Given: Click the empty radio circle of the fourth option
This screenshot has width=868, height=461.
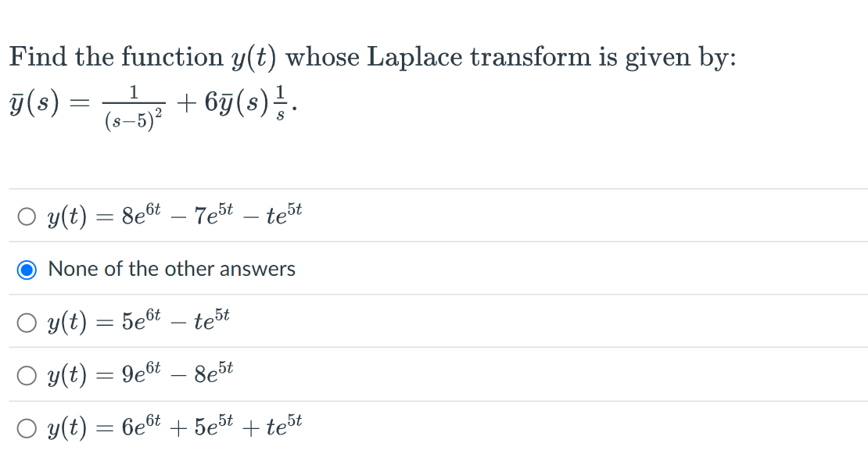Looking at the screenshot, I should [26, 375].
